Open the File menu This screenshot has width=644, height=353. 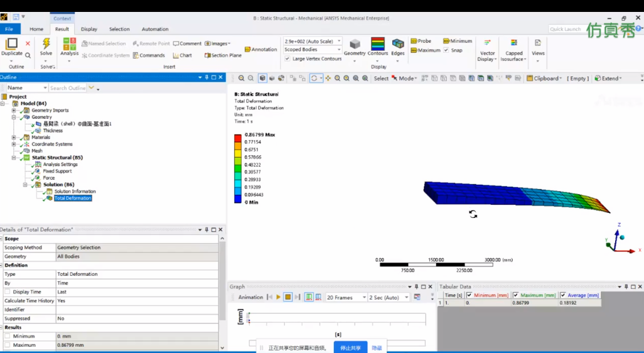coord(9,29)
